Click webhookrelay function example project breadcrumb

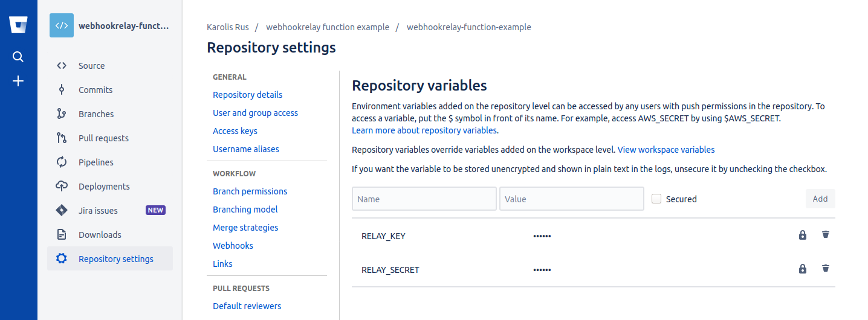click(328, 27)
